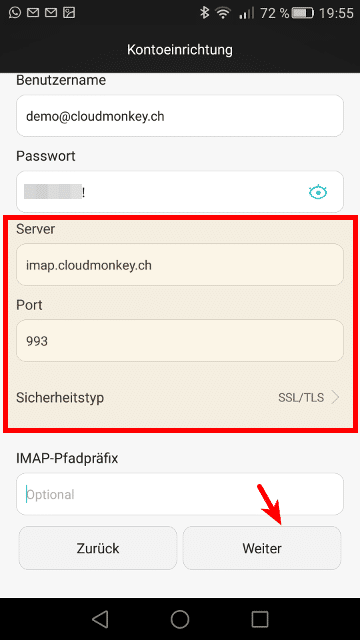Tap the Android home circle button
Screen dimensions: 360x640
click(x=180, y=619)
